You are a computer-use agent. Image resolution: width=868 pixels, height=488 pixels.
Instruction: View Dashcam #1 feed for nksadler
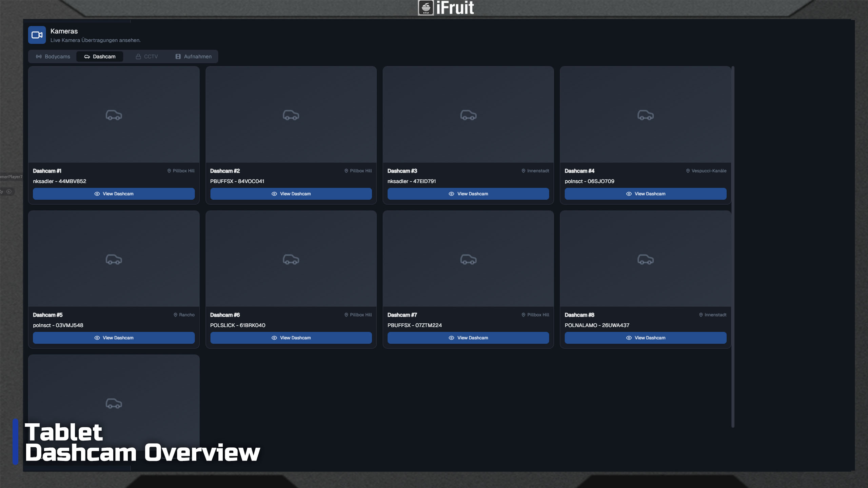[x=114, y=194]
